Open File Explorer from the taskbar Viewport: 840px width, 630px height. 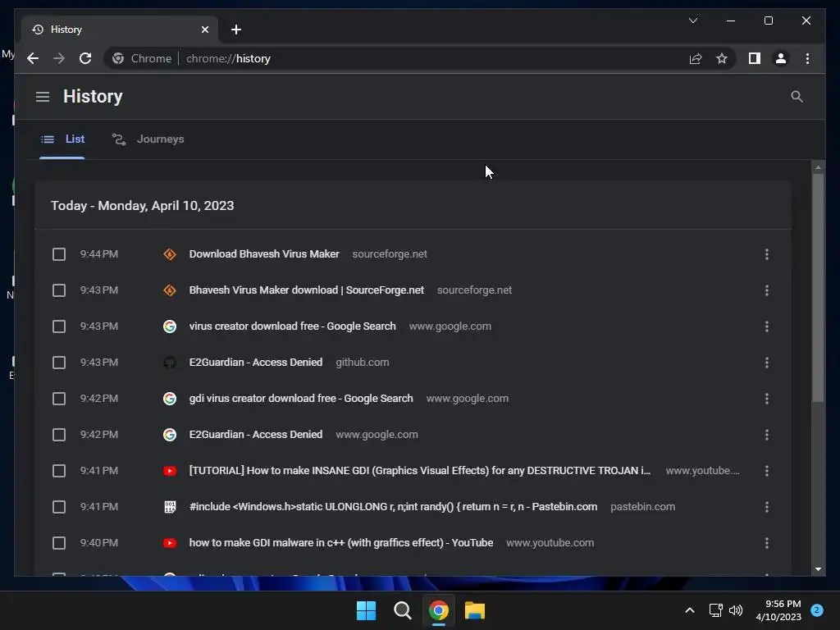[x=475, y=610]
